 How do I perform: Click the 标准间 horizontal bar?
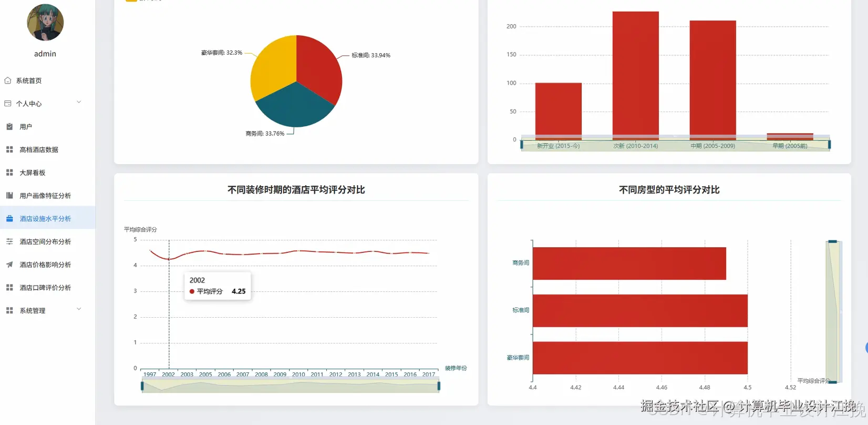click(640, 311)
